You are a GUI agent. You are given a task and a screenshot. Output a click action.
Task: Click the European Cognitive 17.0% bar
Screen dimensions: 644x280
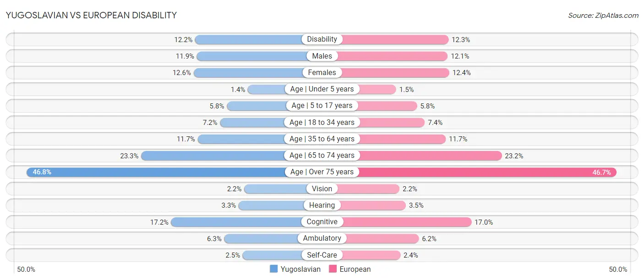coord(407,222)
